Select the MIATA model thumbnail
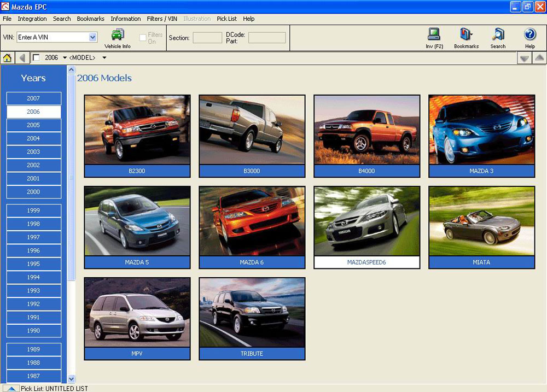Screen dimensions: 547x392 (x=481, y=227)
